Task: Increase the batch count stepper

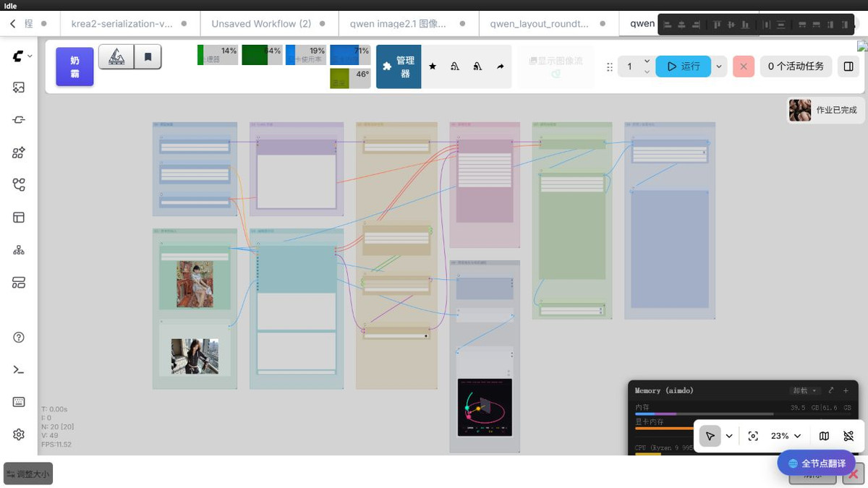Action: (647, 61)
